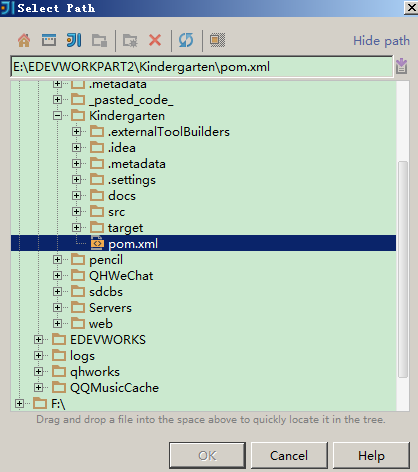Viewport: 418px width, 472px height.
Task: Expand the docs folder
Action: click(x=76, y=196)
